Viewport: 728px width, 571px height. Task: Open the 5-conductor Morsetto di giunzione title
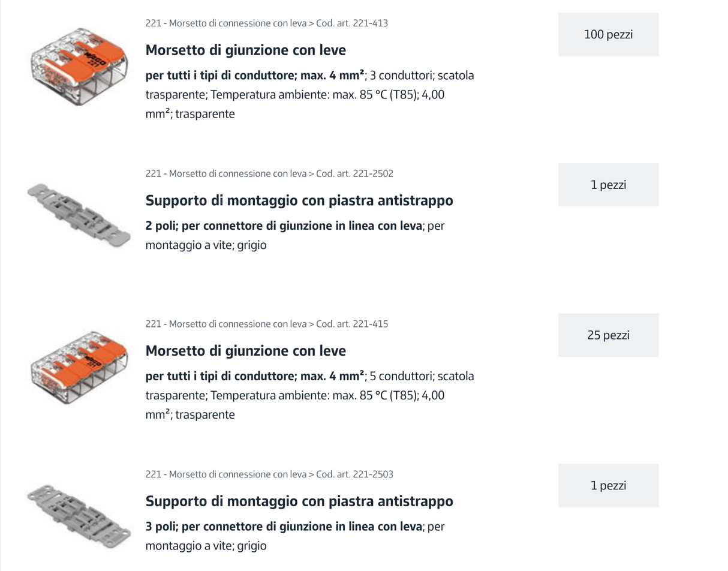pos(245,351)
